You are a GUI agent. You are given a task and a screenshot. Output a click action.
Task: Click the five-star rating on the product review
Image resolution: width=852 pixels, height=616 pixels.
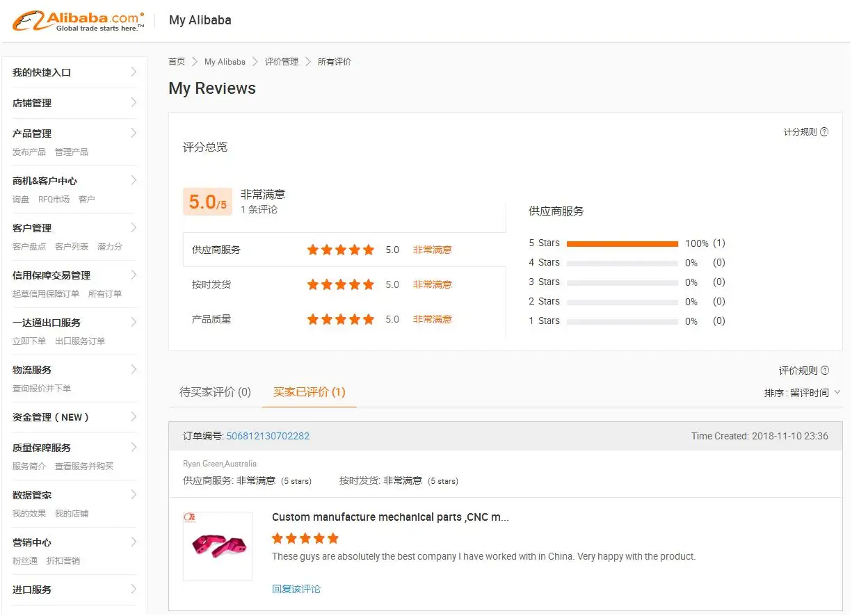[305, 538]
